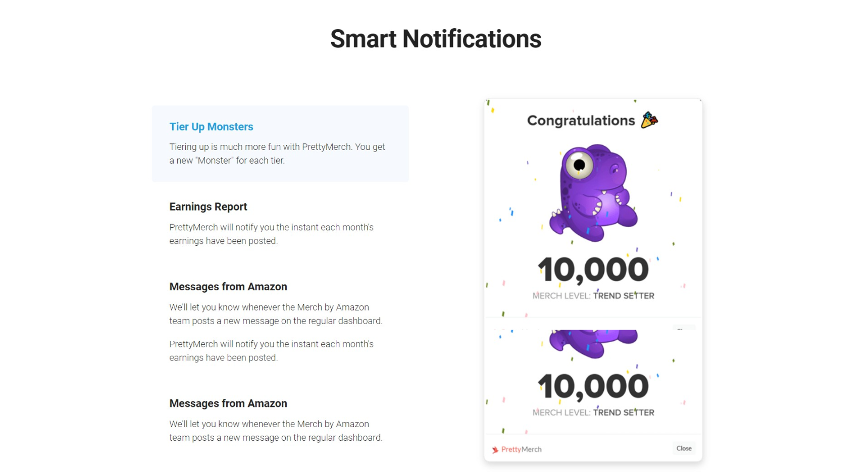Click the Earnings Report description text
Image resolution: width=868 pixels, height=472 pixels.
(x=272, y=234)
